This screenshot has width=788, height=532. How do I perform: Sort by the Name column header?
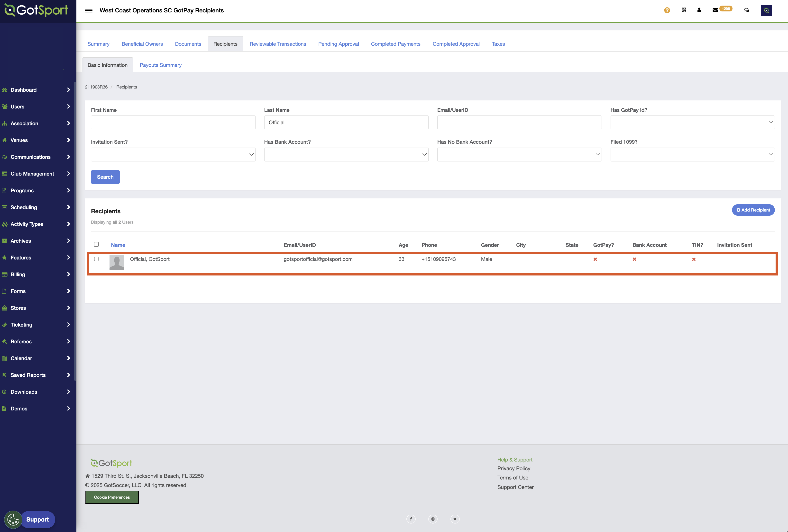coord(118,245)
